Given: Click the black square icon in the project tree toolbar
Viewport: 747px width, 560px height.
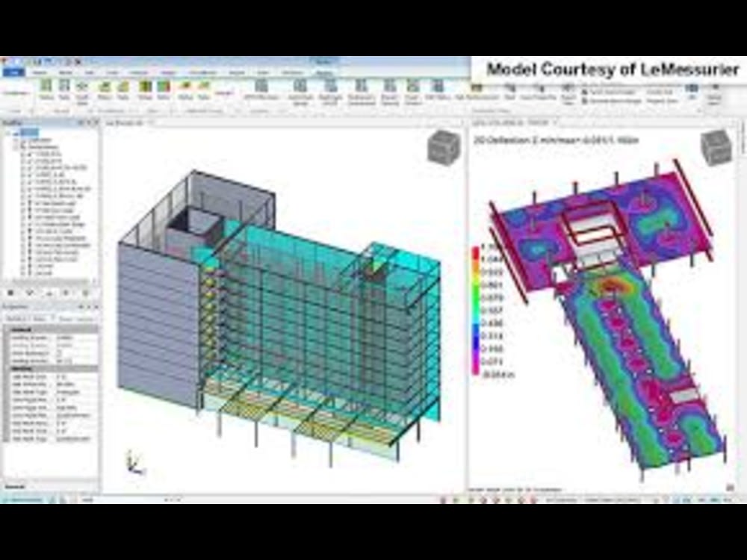Looking at the screenshot, I should pyautogui.click(x=10, y=293).
